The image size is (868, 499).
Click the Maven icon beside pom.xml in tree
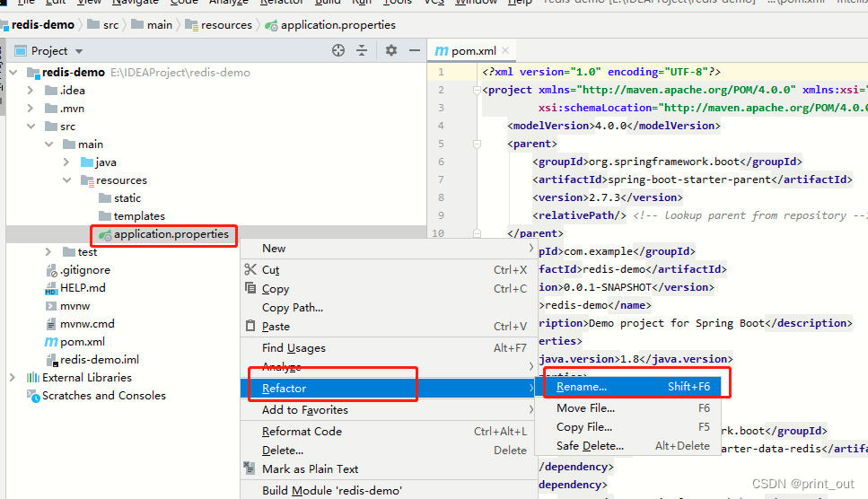pyautogui.click(x=51, y=342)
